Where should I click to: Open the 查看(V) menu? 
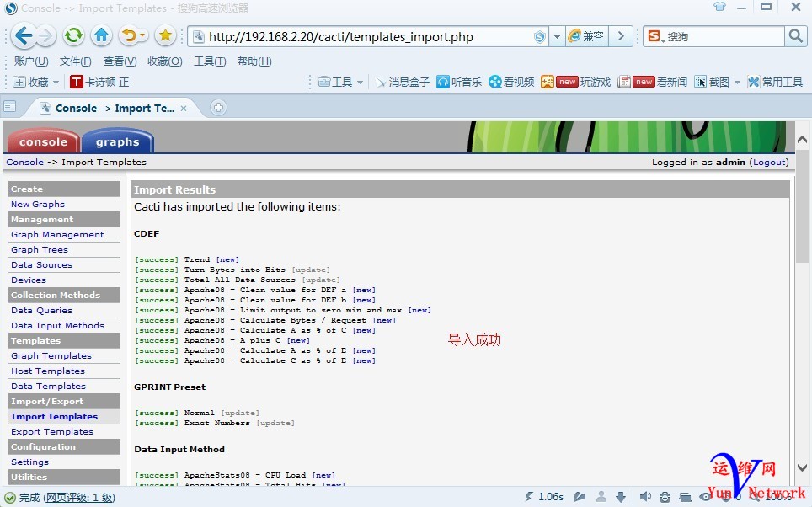click(120, 61)
